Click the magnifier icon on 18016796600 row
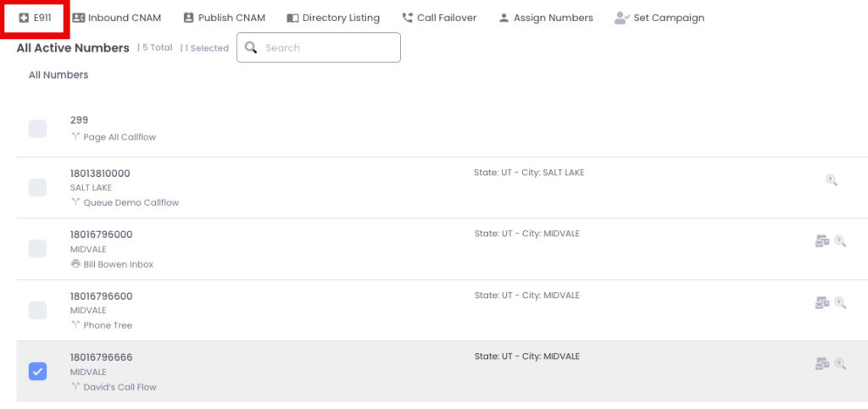This screenshot has width=868, height=409. [840, 302]
